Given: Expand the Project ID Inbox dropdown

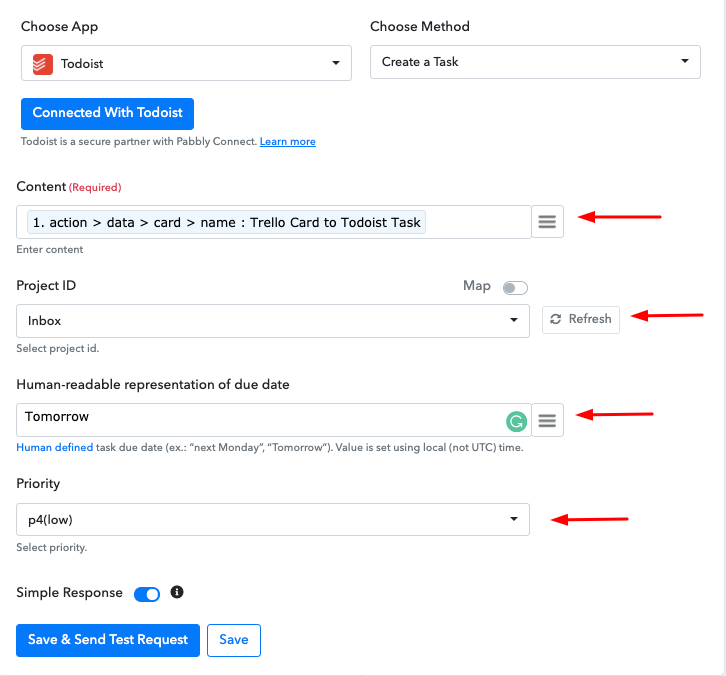Looking at the screenshot, I should (x=273, y=321).
